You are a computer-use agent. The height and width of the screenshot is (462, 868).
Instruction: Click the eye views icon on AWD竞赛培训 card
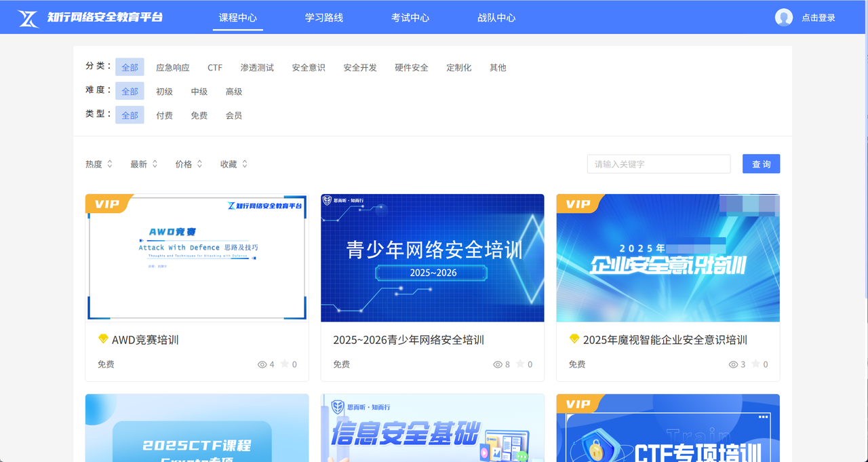[x=262, y=364]
